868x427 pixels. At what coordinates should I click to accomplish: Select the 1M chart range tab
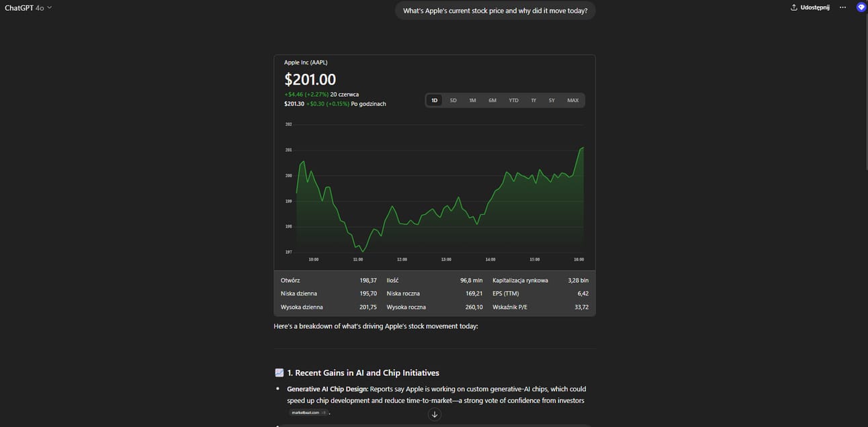[472, 100]
